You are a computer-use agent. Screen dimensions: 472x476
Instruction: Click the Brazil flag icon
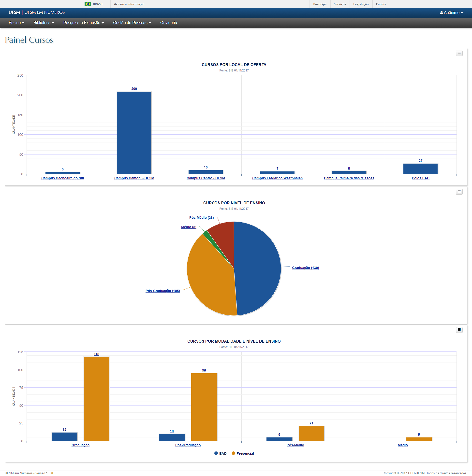click(88, 4)
